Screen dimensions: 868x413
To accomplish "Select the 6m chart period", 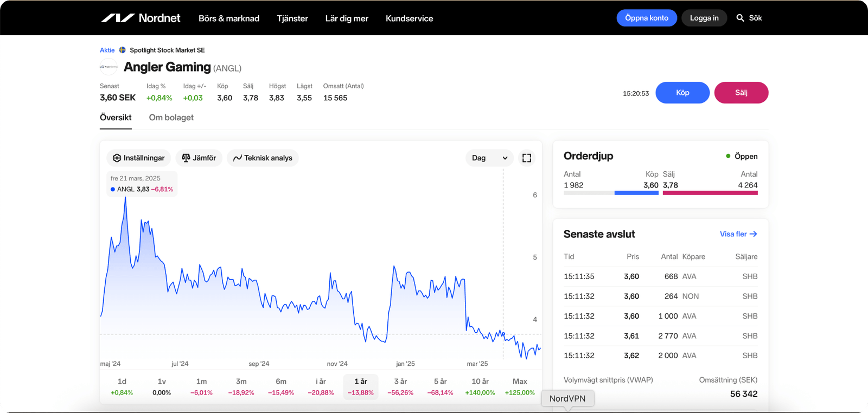I will [x=281, y=386].
